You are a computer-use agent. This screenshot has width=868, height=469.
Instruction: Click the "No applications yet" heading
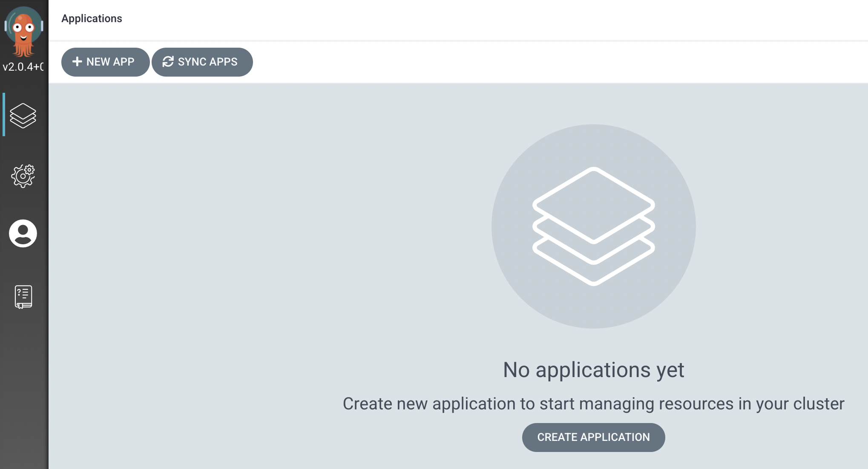tap(593, 369)
